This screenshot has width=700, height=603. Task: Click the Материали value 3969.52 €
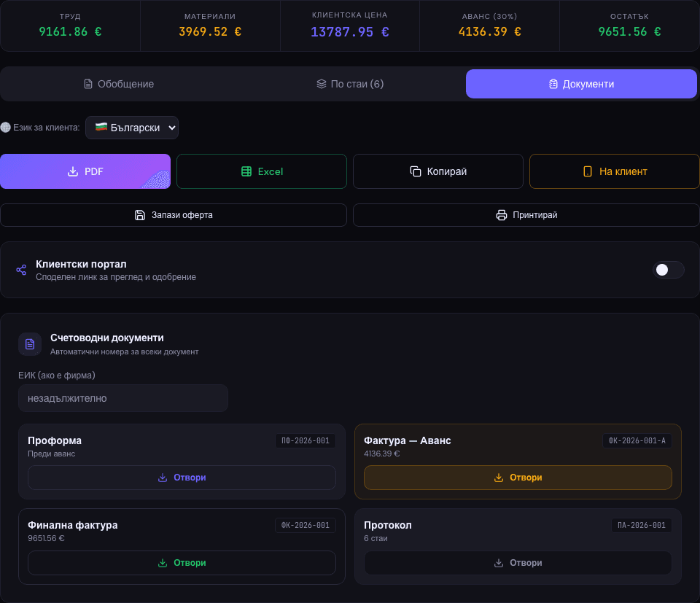point(210,31)
